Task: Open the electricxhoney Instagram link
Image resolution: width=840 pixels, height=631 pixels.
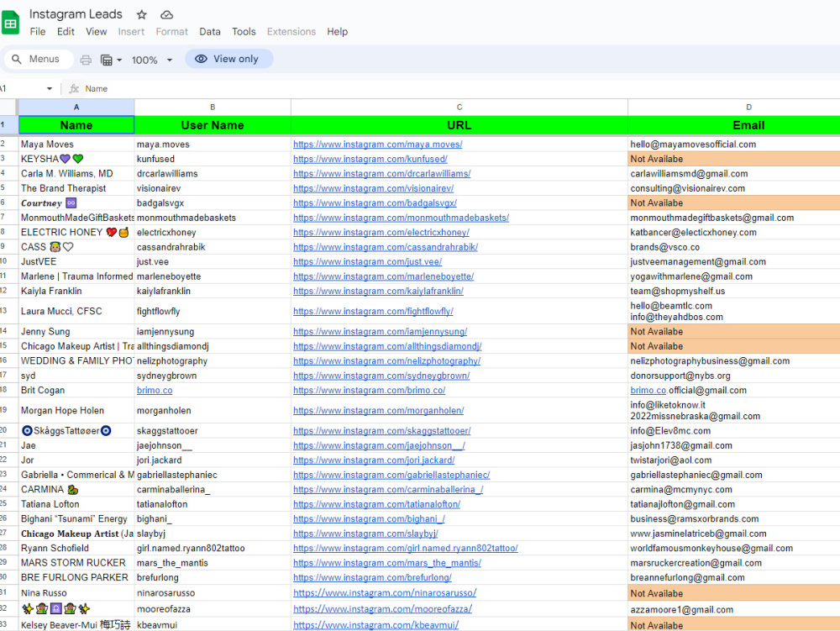Action: tap(381, 233)
